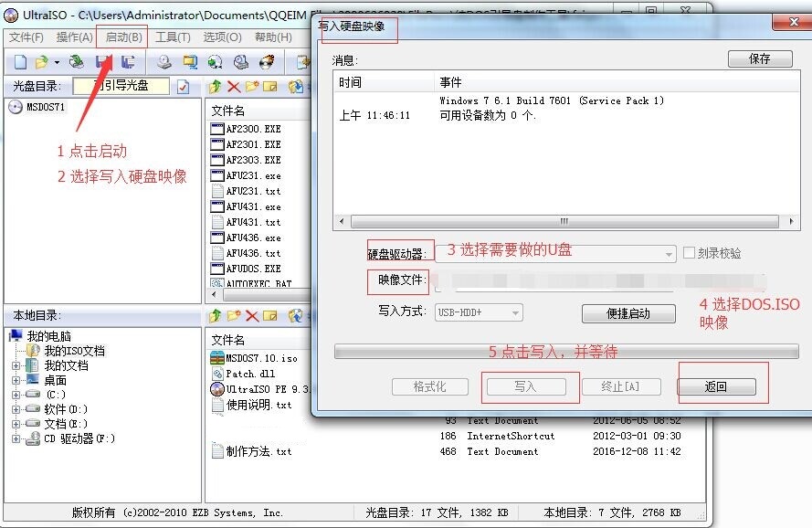Open the 工具(T) menu

pyautogui.click(x=173, y=37)
